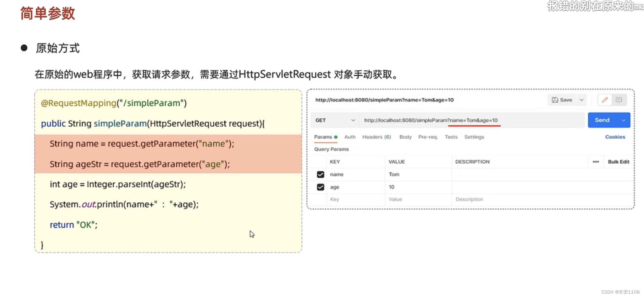Click the empty Key placeholder field
This screenshot has width=644, height=297.
tap(356, 199)
